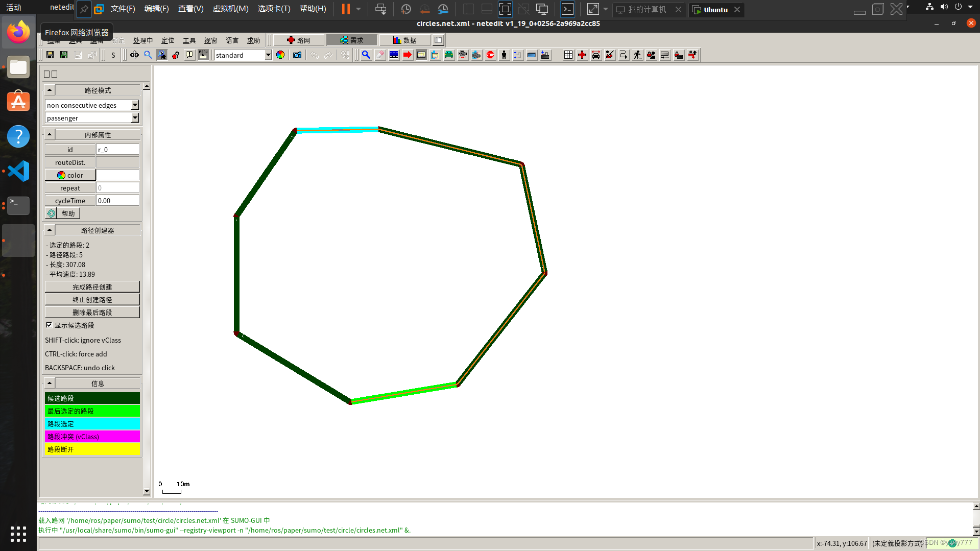Click the save network icon
Image resolution: width=980 pixels, height=551 pixels.
click(50, 55)
